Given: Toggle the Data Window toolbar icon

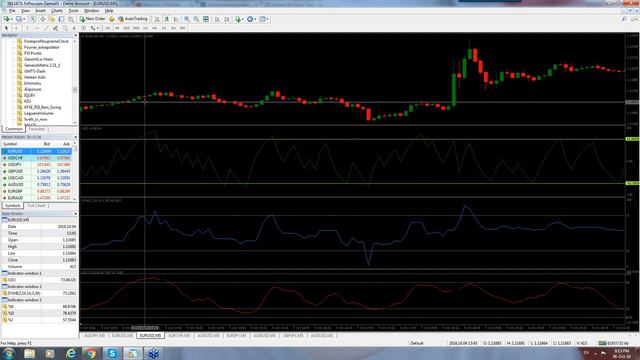Looking at the screenshot, I should [x=42, y=19].
